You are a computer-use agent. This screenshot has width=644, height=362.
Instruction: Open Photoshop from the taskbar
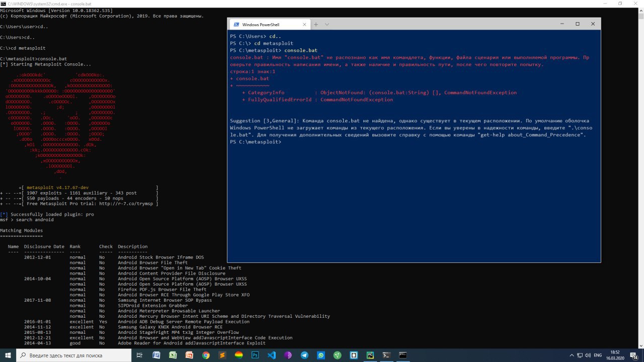255,355
